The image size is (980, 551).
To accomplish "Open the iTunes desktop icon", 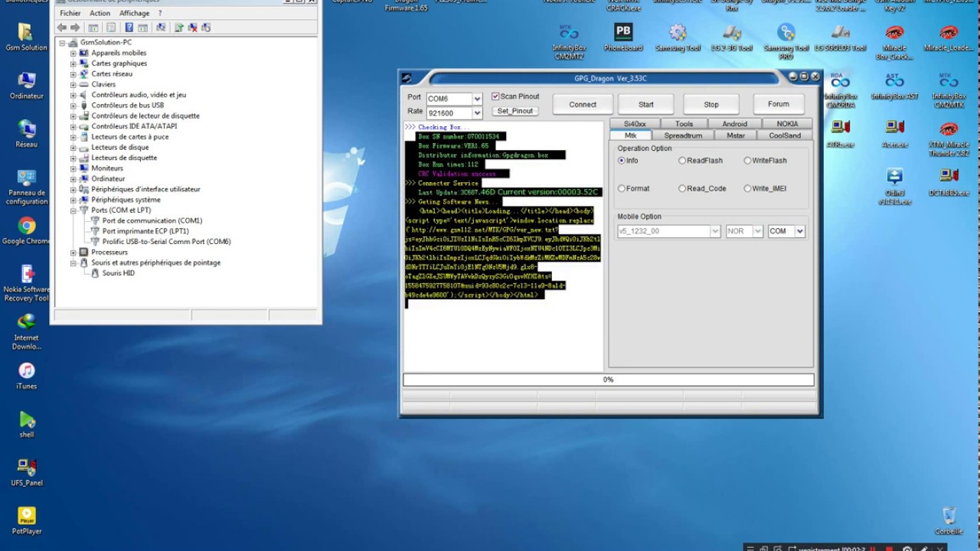I will click(26, 375).
